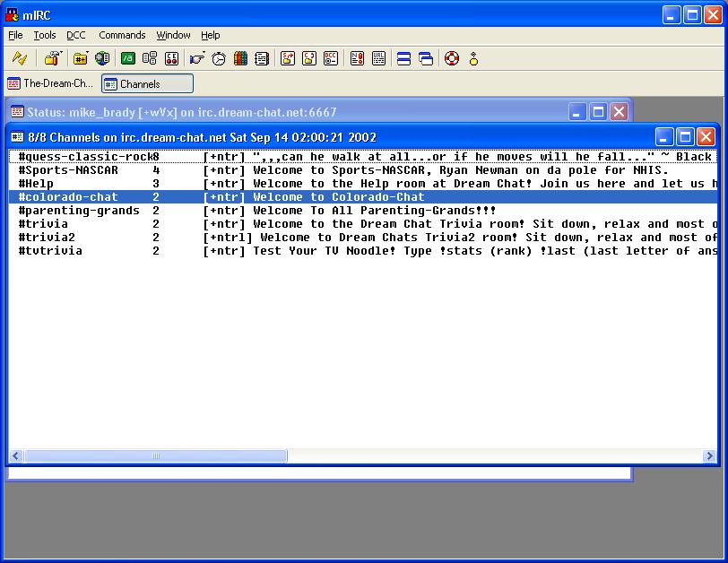728x563 pixels.
Task: Click the horizontal scrollbar thumb in Channels
Action: (155, 455)
